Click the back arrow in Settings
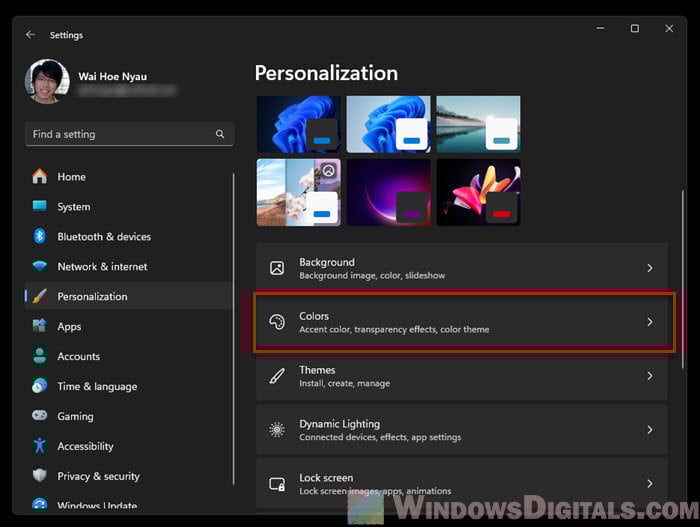Screen dimensions: 700x527 coord(30,35)
